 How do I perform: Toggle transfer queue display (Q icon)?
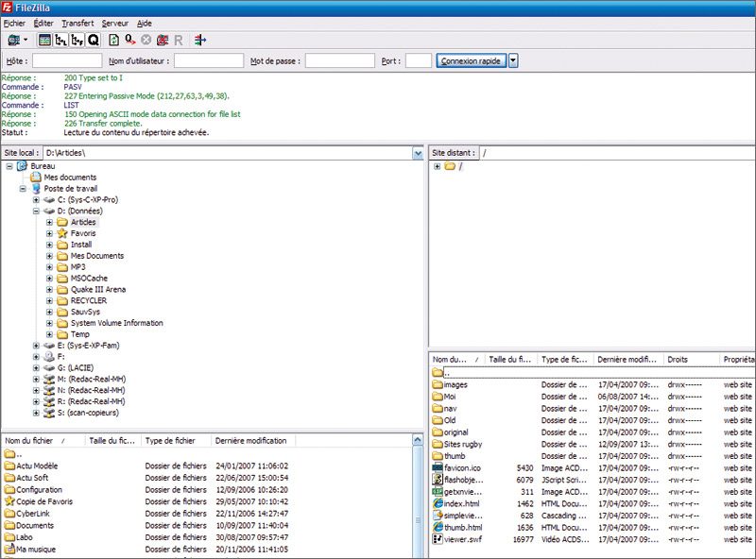coord(94,40)
